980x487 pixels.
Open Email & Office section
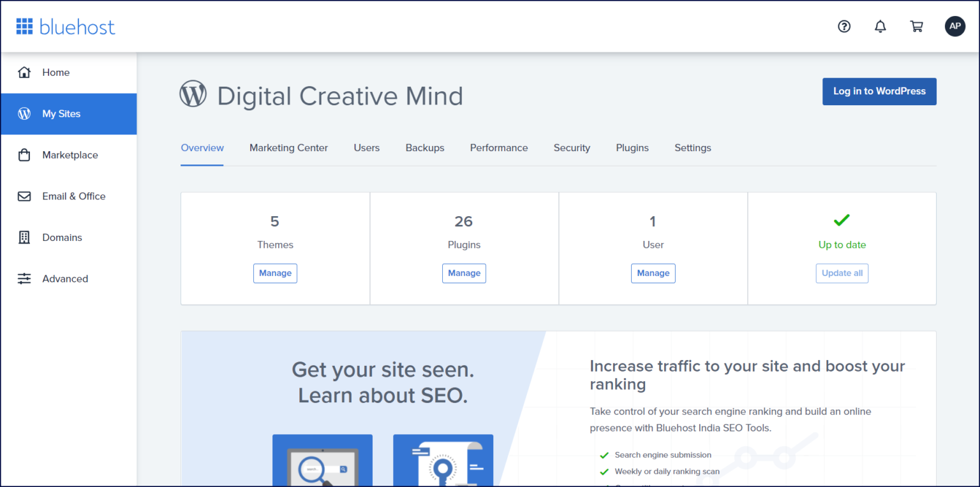(x=68, y=196)
